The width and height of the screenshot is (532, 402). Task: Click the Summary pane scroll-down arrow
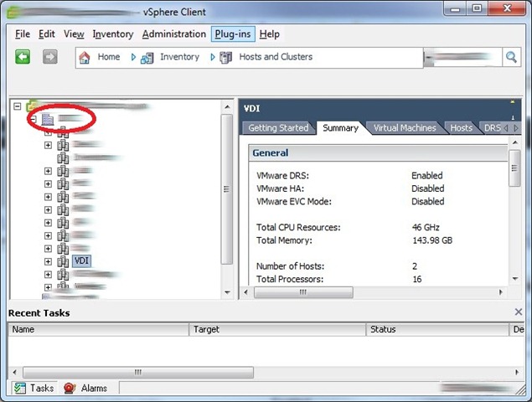(x=515, y=279)
